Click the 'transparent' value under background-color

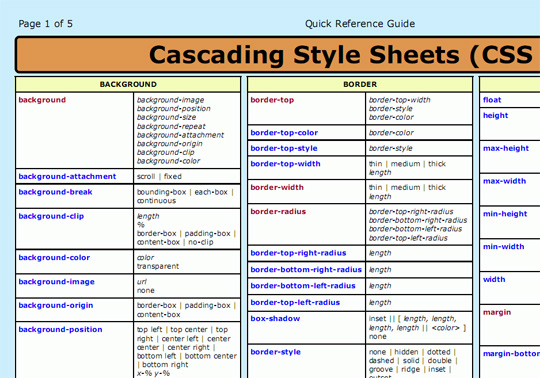coord(158,266)
